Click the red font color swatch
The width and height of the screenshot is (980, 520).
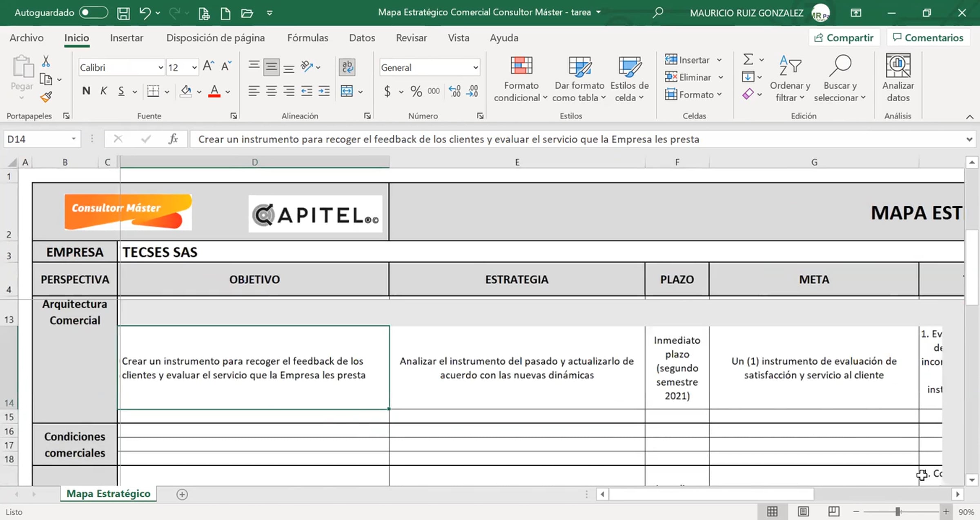coord(214,91)
